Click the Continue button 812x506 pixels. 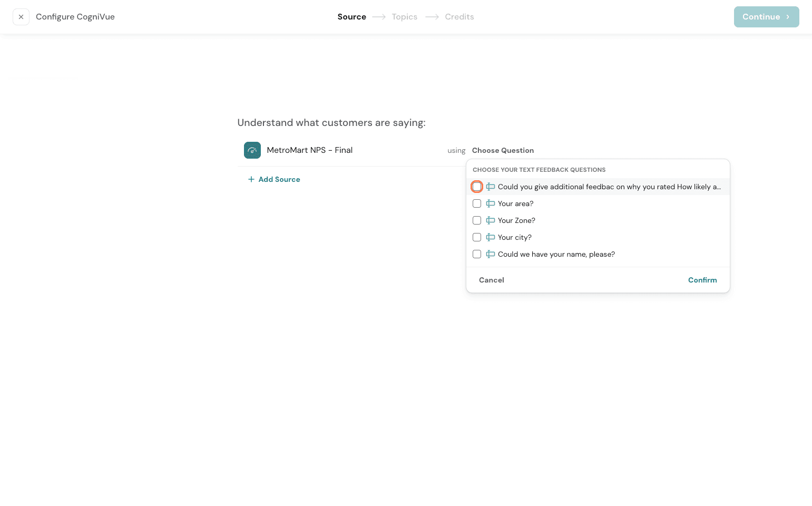766,17
